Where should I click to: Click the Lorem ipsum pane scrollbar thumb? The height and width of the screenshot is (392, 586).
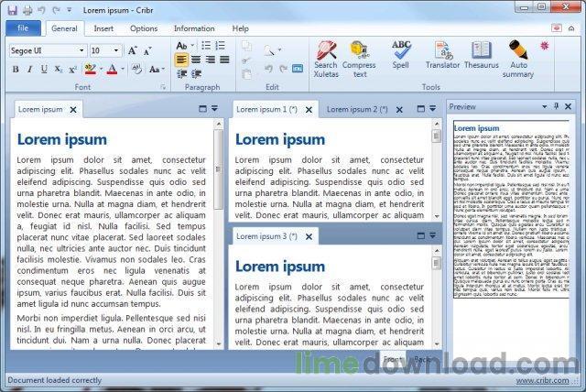tap(219, 169)
